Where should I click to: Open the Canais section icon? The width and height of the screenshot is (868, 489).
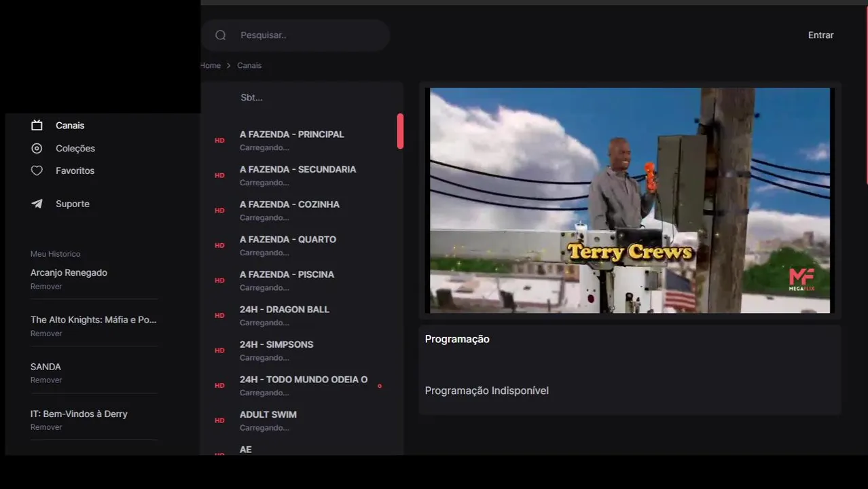[37, 126]
